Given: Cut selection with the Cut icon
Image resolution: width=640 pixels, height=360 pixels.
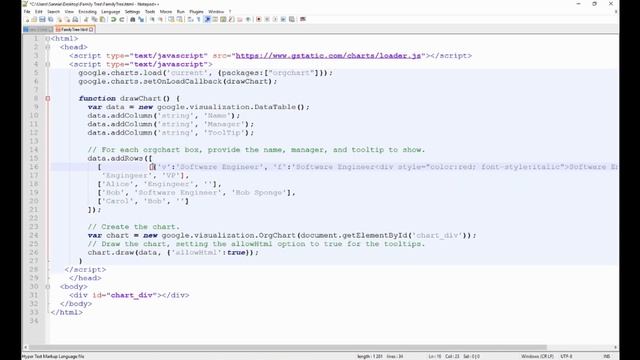Looking at the screenshot, I should [85, 19].
